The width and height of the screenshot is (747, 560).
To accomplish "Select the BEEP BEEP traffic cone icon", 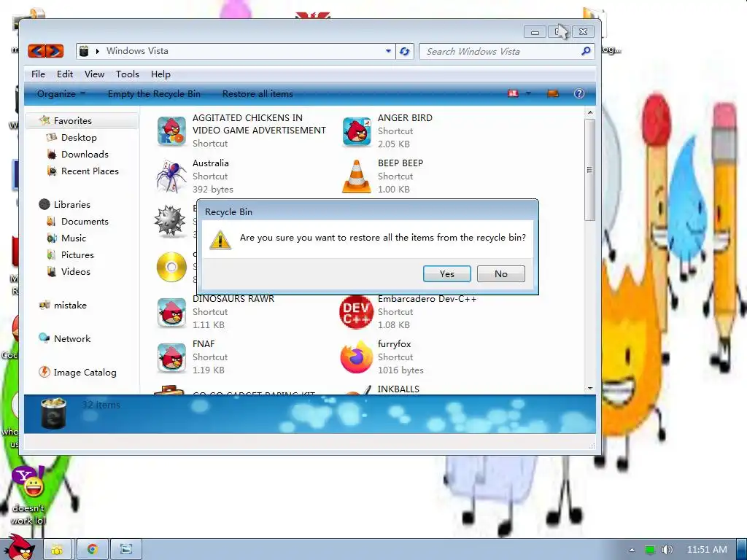I will coord(356,176).
